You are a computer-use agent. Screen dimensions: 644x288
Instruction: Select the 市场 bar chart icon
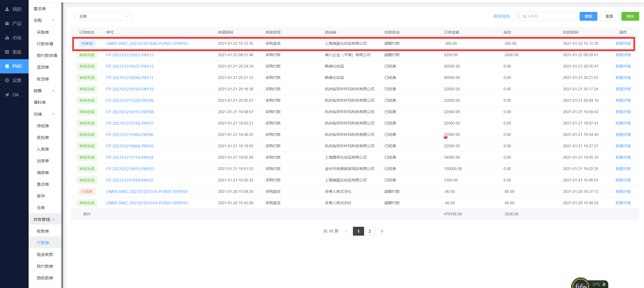[7, 38]
